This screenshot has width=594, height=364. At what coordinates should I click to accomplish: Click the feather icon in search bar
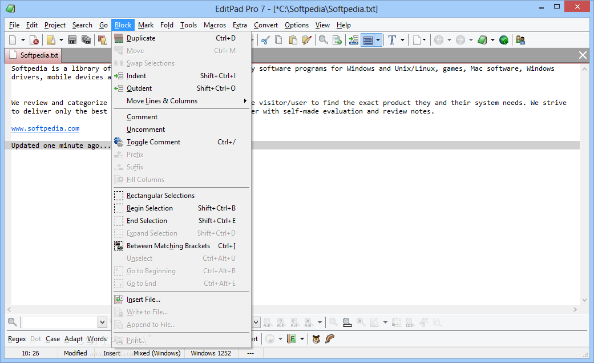330,339
